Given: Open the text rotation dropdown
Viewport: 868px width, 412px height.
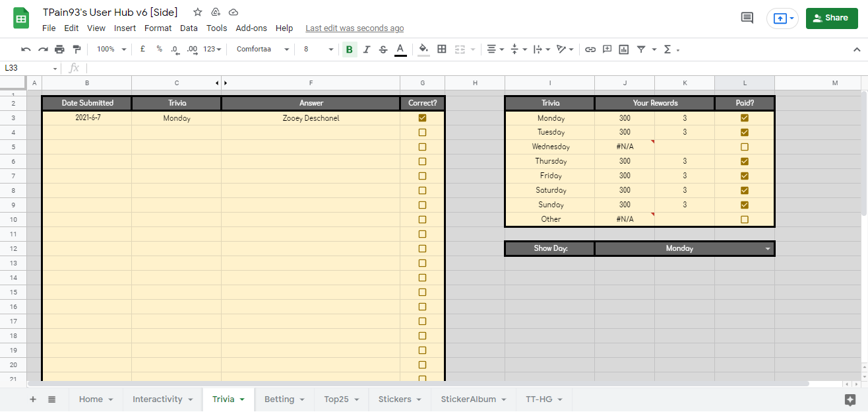Looking at the screenshot, I should [x=565, y=49].
